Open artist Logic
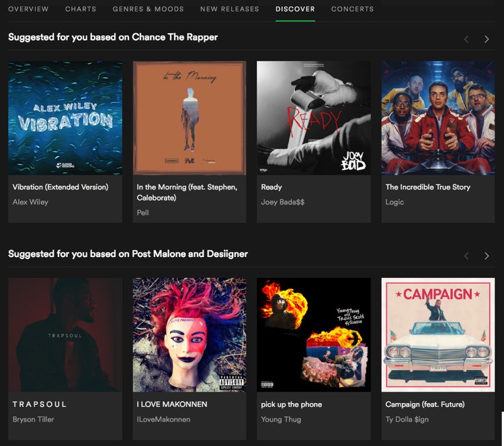Image resolution: width=504 pixels, height=446 pixels. pos(394,202)
